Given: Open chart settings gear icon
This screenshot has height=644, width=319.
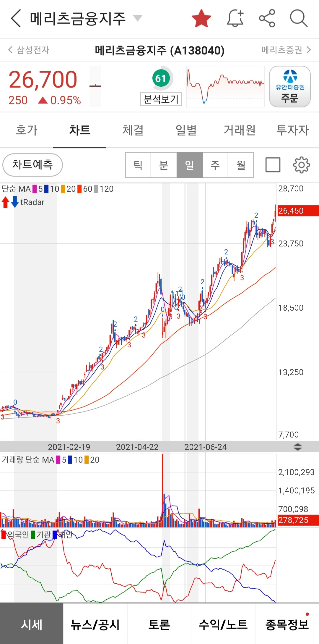Looking at the screenshot, I should click(301, 165).
